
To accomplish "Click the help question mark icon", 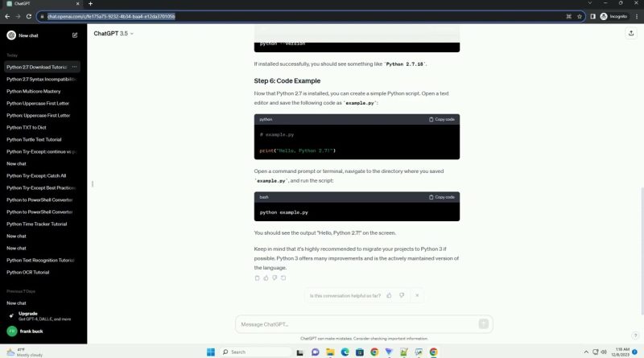I will point(635,335).
